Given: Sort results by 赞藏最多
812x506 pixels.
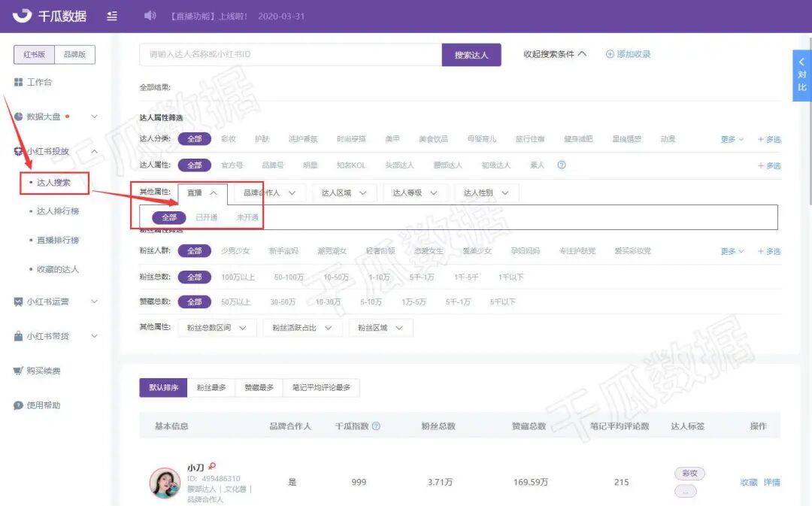Looking at the screenshot, I should (x=259, y=387).
